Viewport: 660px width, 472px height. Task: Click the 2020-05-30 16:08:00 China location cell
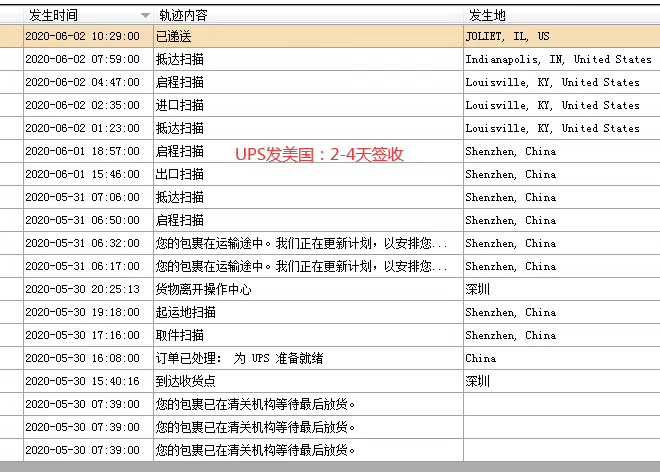[480, 358]
